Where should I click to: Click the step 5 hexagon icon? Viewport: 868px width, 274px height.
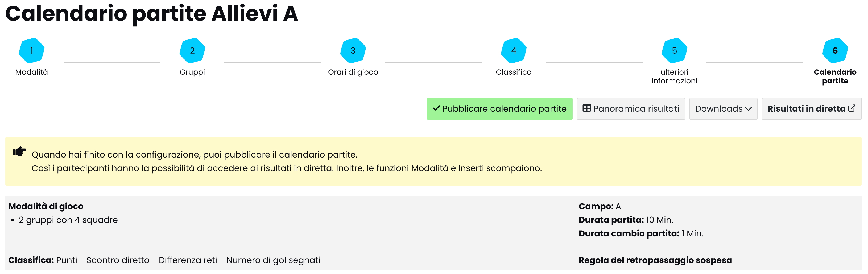click(x=675, y=51)
